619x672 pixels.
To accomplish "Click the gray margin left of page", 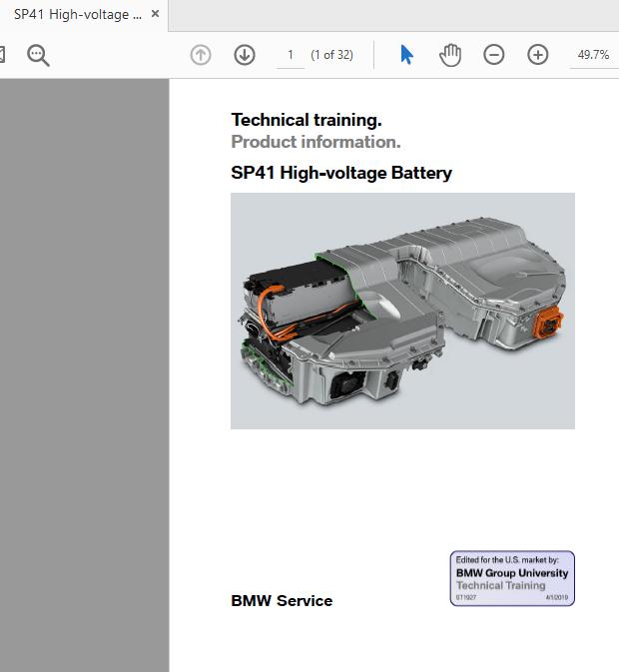I will tap(84, 374).
